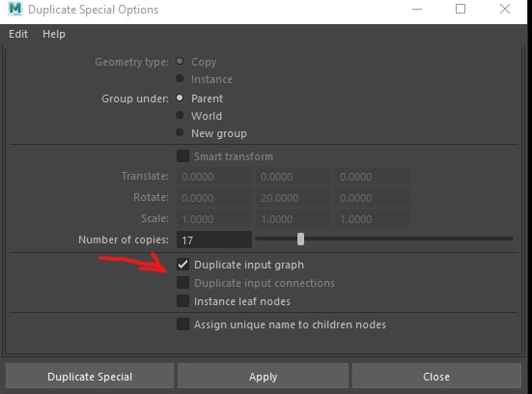Viewport: 532px width, 394px height.
Task: Click Rotate X value field
Action: point(214,198)
